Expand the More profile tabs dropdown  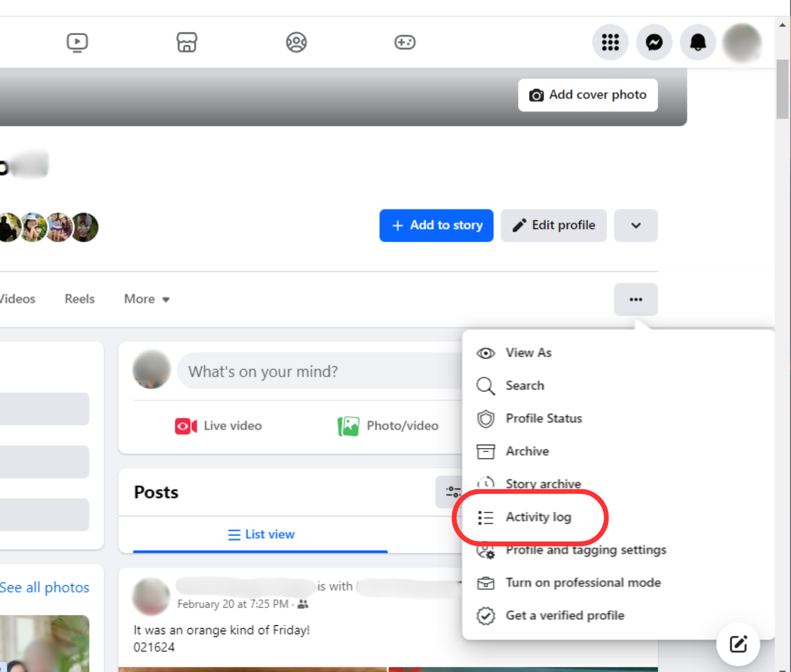click(x=147, y=299)
